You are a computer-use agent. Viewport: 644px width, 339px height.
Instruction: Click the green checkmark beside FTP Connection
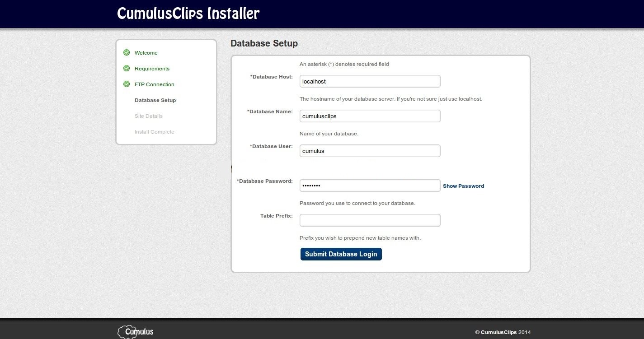pyautogui.click(x=127, y=84)
